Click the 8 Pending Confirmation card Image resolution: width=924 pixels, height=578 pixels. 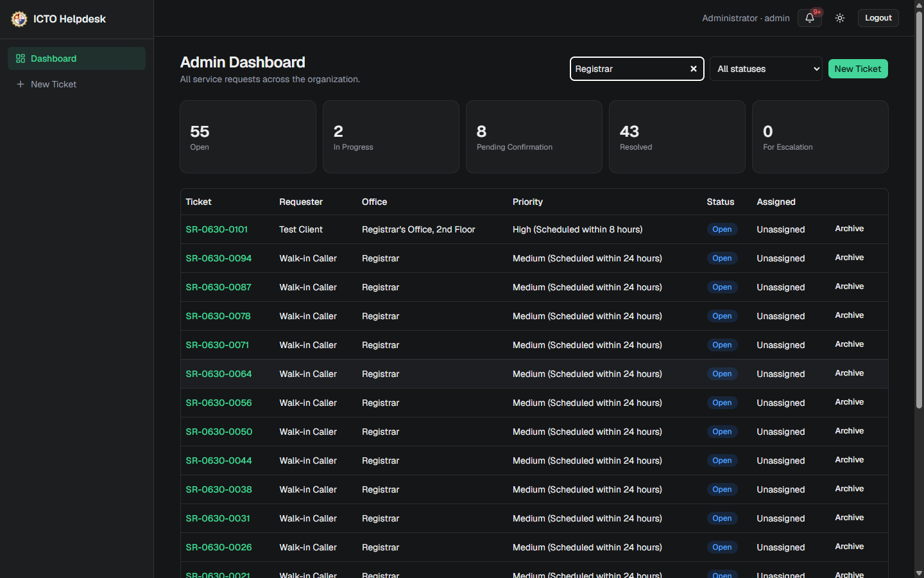point(535,137)
